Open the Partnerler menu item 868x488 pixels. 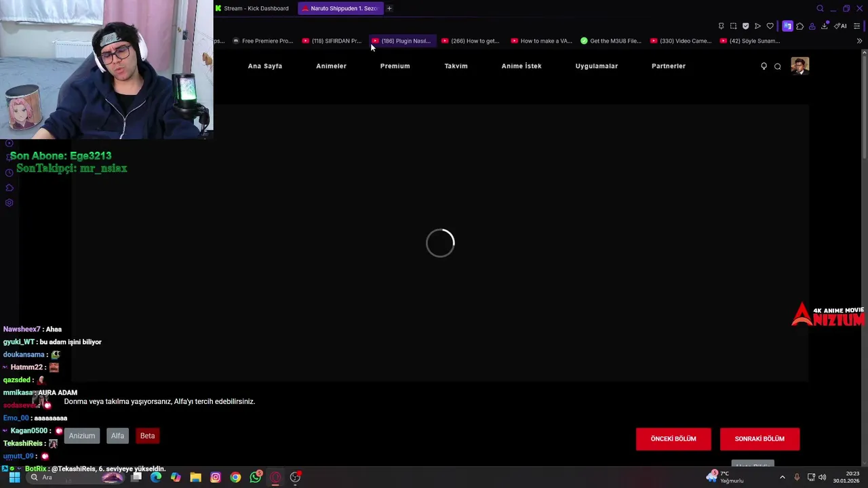click(x=669, y=66)
